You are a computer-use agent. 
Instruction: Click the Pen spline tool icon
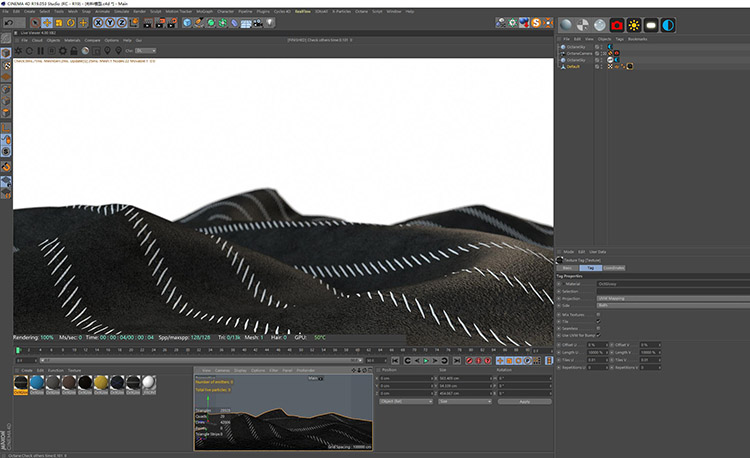coord(199,22)
